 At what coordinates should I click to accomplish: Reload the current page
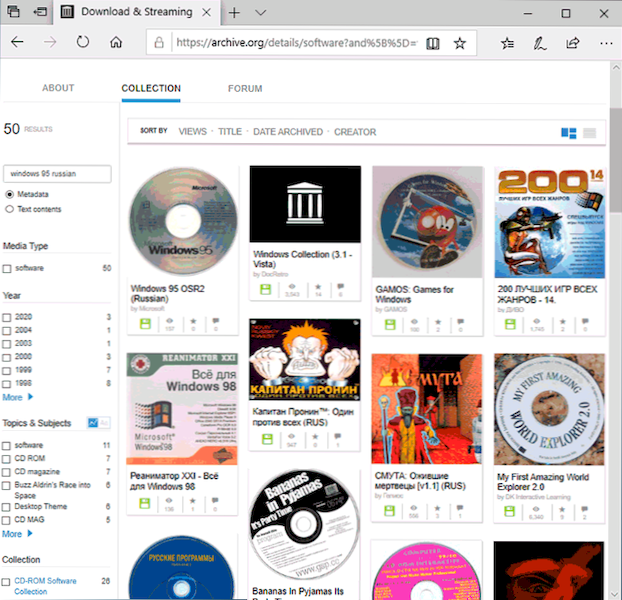83,42
